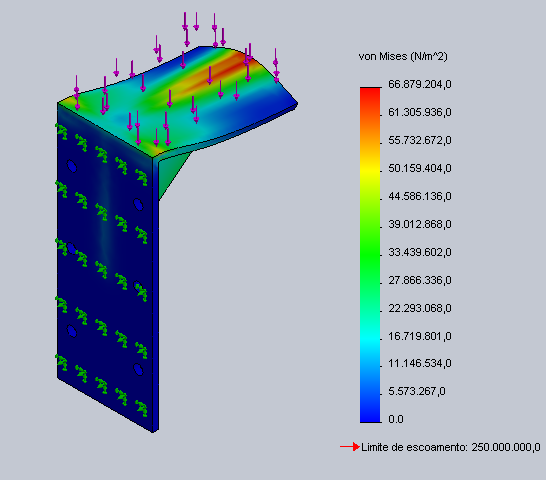Screen dimensions: 546x480
Task: Select the purple force arrow over the red stress zone
Action: [210, 76]
